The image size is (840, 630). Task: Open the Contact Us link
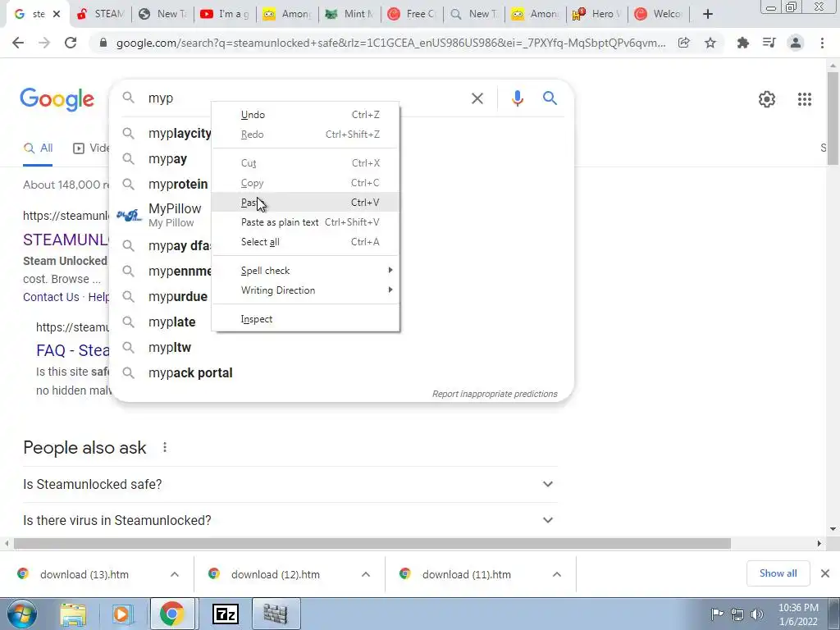tap(51, 297)
